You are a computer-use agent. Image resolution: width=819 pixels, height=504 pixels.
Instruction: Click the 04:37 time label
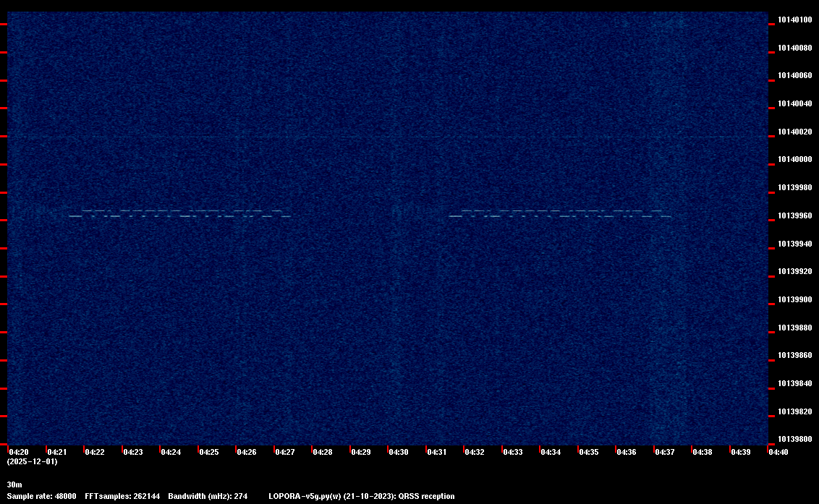pyautogui.click(x=665, y=452)
